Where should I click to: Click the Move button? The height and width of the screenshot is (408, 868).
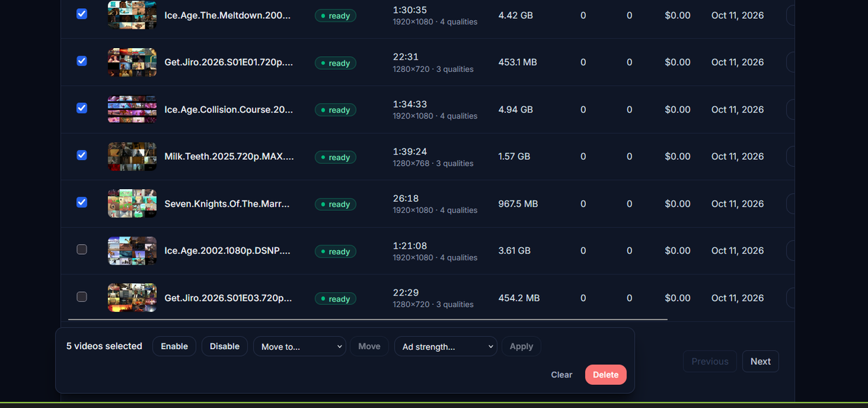pos(369,346)
